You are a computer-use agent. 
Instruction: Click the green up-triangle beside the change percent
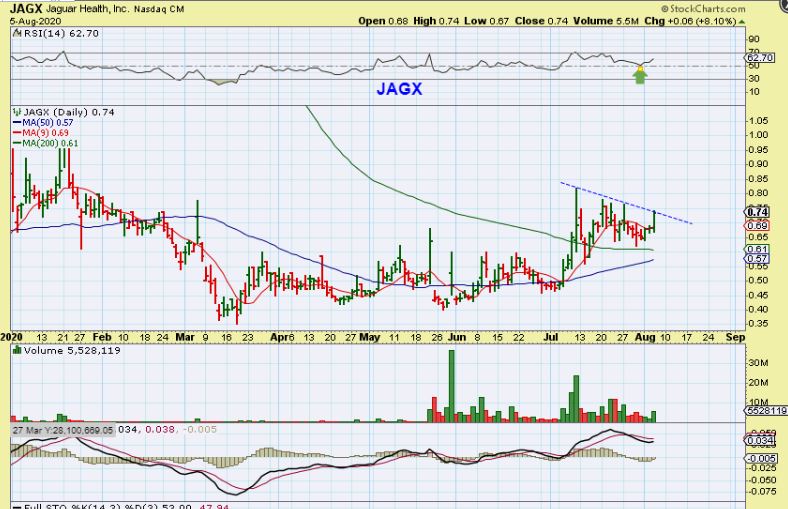pyautogui.click(x=742, y=22)
